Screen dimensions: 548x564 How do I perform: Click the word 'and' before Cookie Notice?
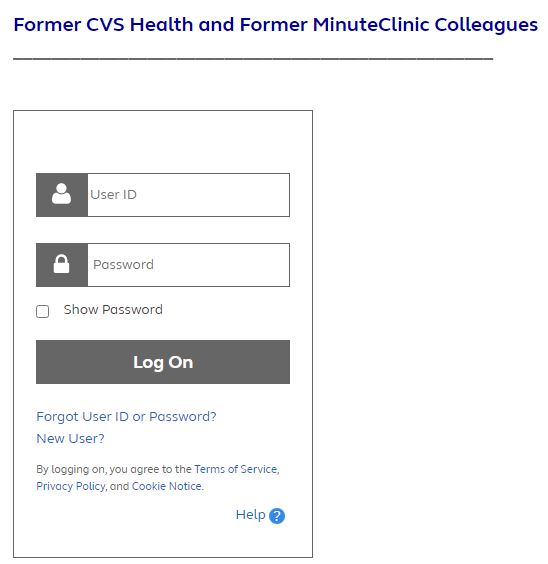coord(119,486)
